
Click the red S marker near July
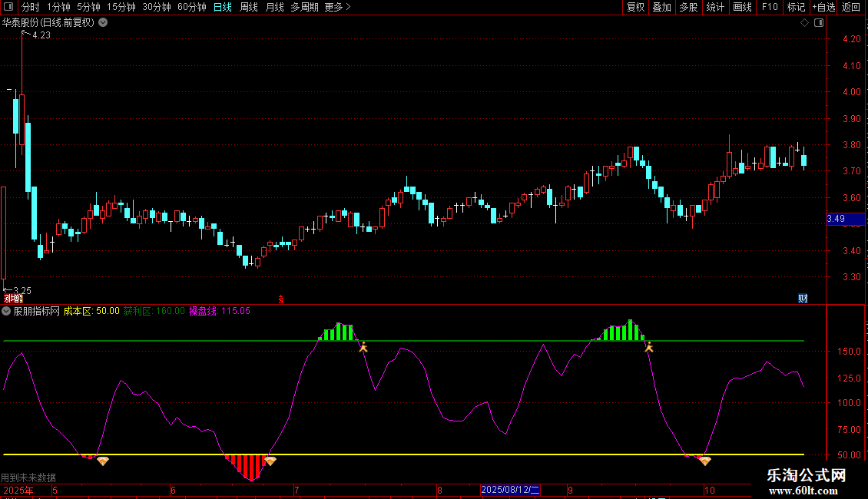coord(280,299)
